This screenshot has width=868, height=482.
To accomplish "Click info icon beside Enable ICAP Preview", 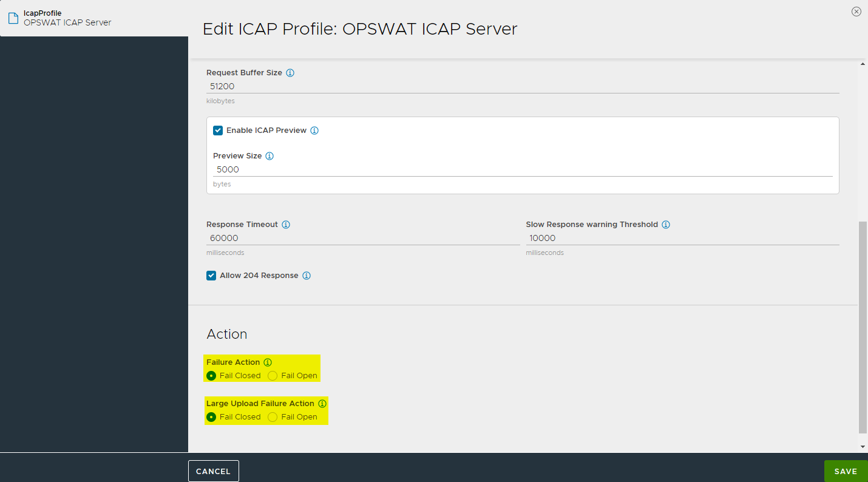I will click(x=314, y=131).
